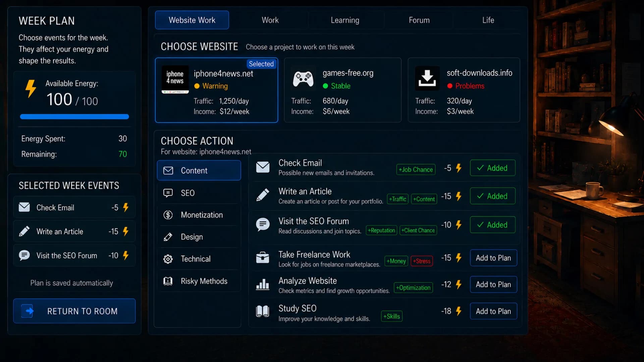Click the energy bolt beside Study SEO -18 cost

(x=459, y=311)
